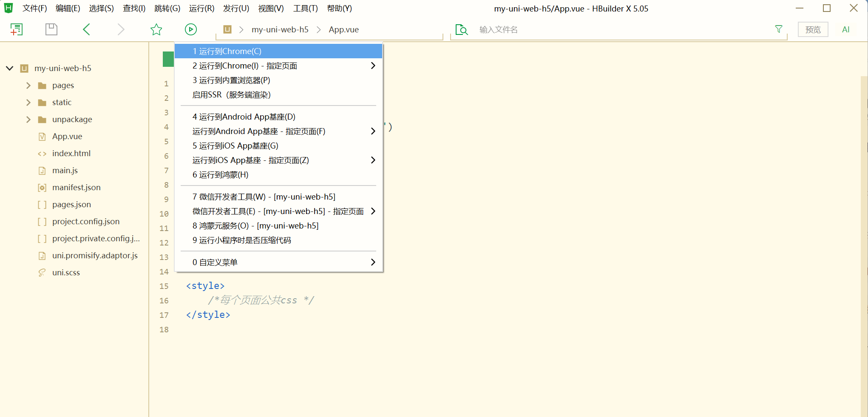The height and width of the screenshot is (417, 868).
Task: Click the uni.scss file icon
Action: [42, 273]
